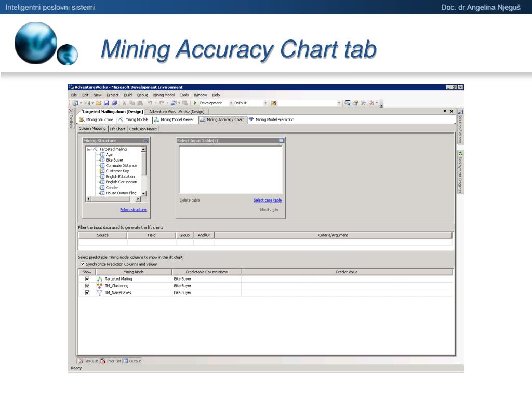Screen dimensions: 532x399
Task: Select the Commute Distance tree column
Action: (121, 166)
